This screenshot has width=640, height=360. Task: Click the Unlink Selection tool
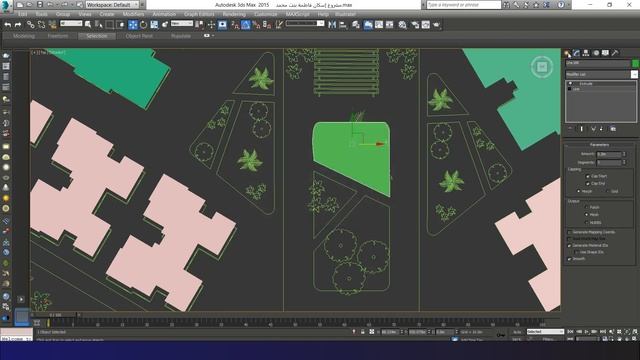point(41,25)
